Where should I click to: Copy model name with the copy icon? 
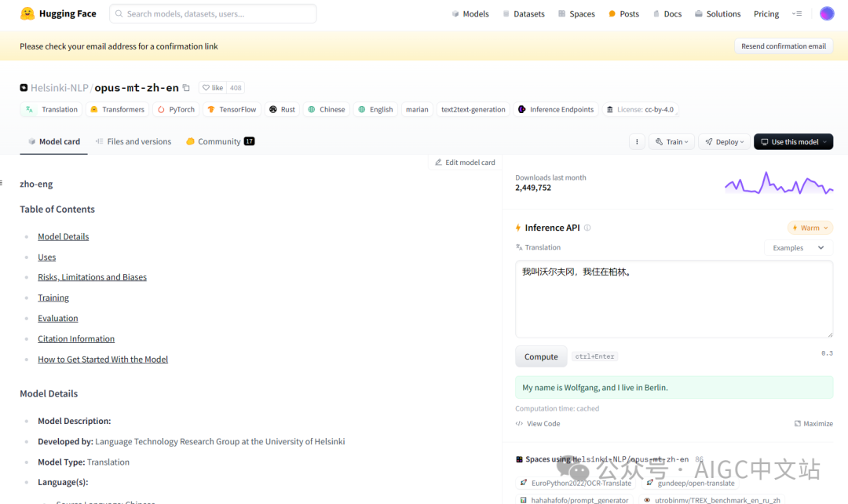pyautogui.click(x=186, y=88)
